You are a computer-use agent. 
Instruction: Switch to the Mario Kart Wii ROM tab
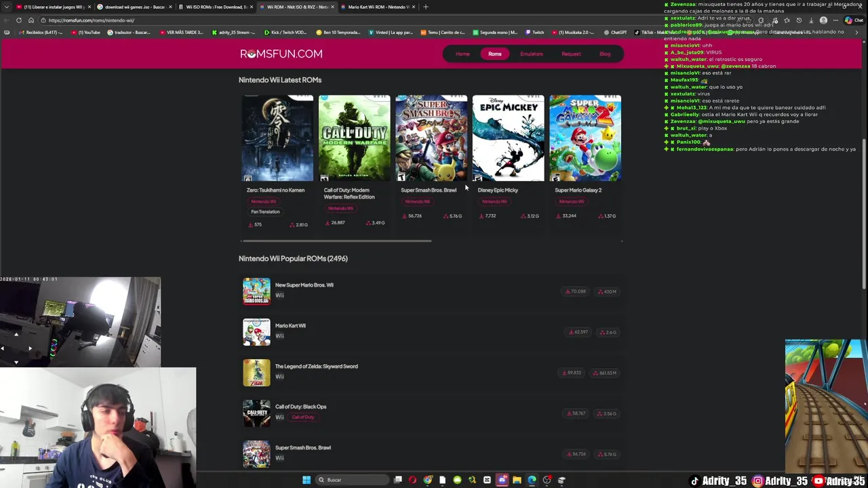pos(378,7)
